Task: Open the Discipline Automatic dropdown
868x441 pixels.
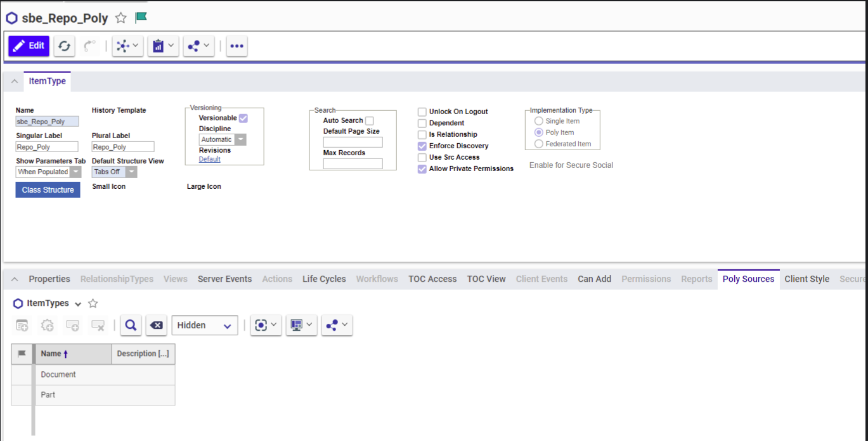Action: tap(240, 139)
